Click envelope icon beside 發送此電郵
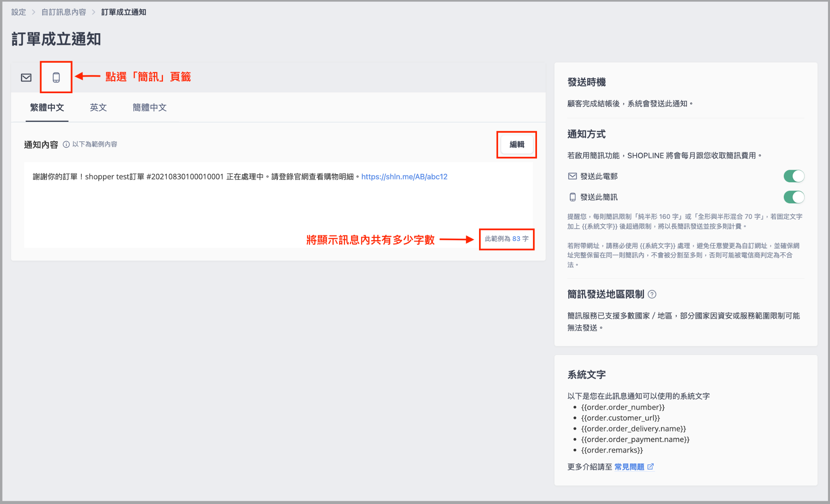 (572, 176)
